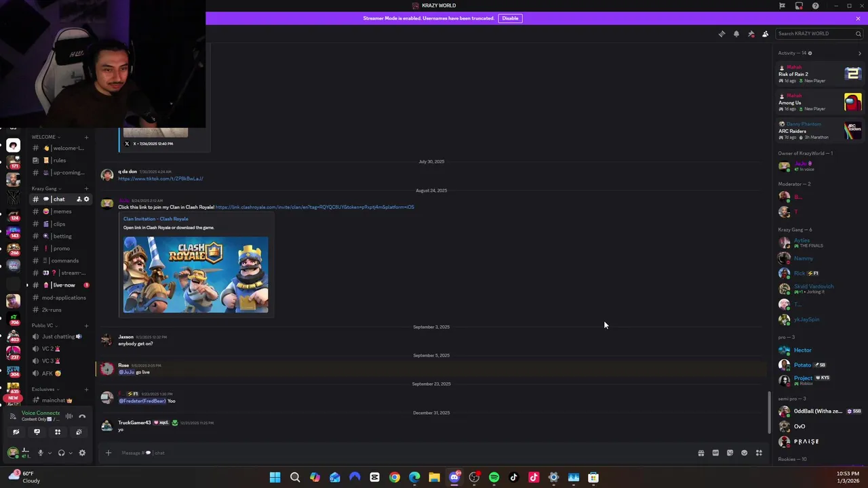Open the flag icon in title bar
The height and width of the screenshot is (488, 868).
pos(782,6)
